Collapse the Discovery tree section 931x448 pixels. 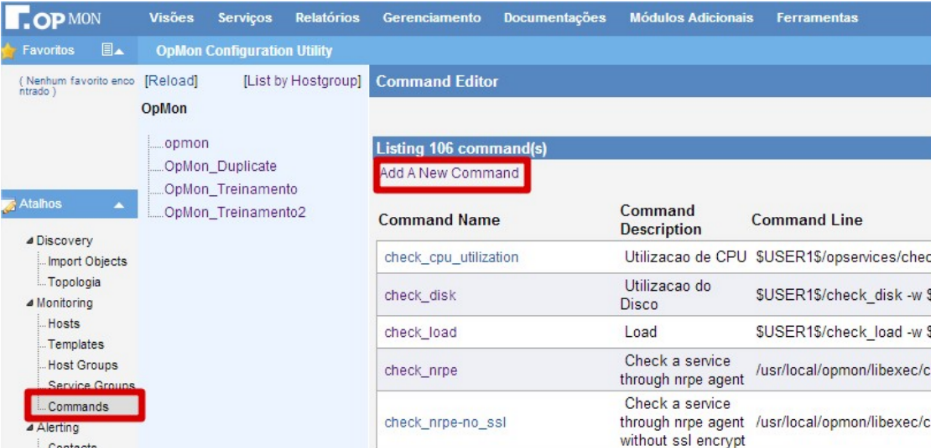[x=29, y=241]
